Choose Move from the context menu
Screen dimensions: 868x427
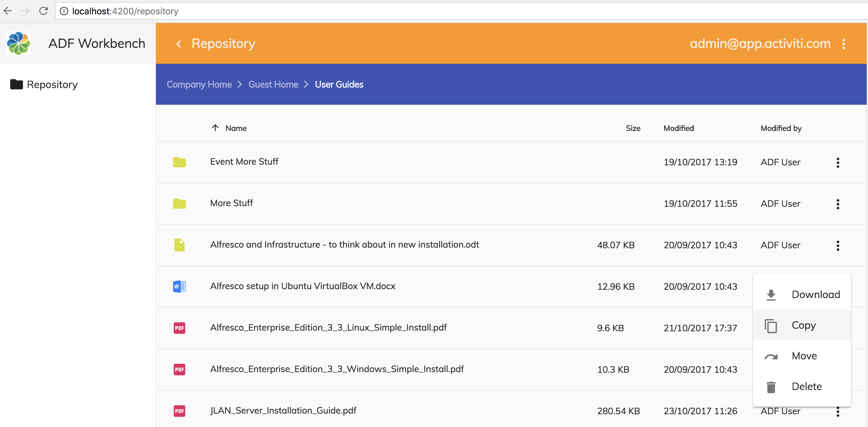tap(802, 356)
